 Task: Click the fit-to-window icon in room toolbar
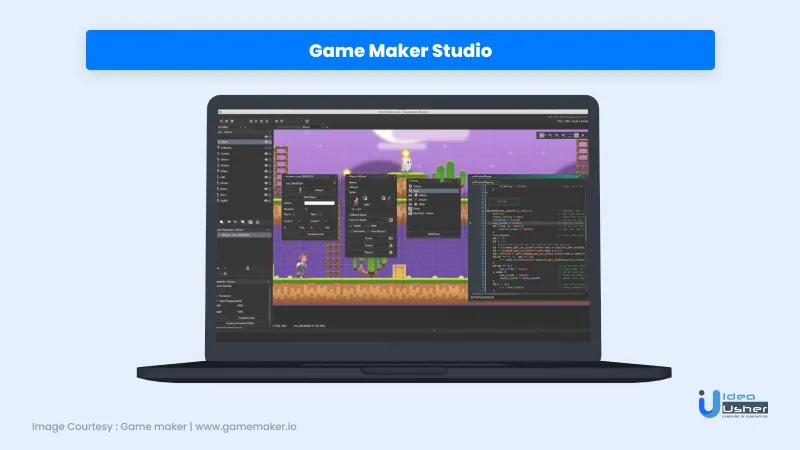(x=570, y=135)
